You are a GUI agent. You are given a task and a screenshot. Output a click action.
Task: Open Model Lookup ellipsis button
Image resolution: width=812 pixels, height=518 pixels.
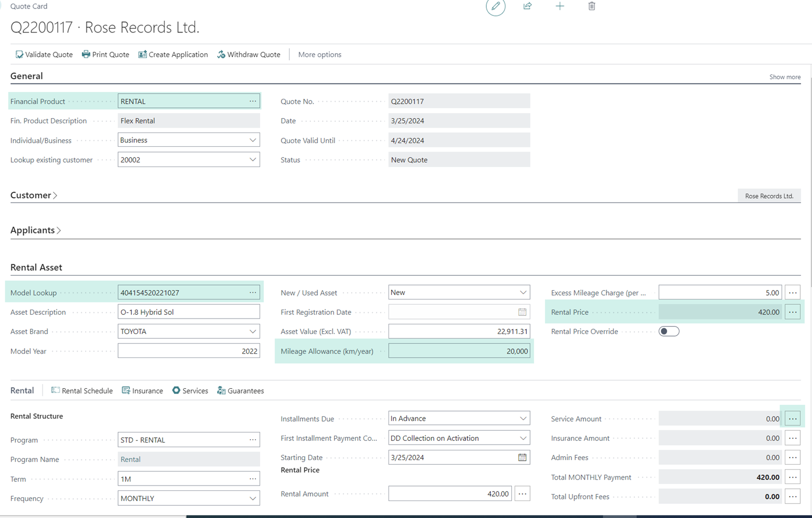(x=253, y=293)
